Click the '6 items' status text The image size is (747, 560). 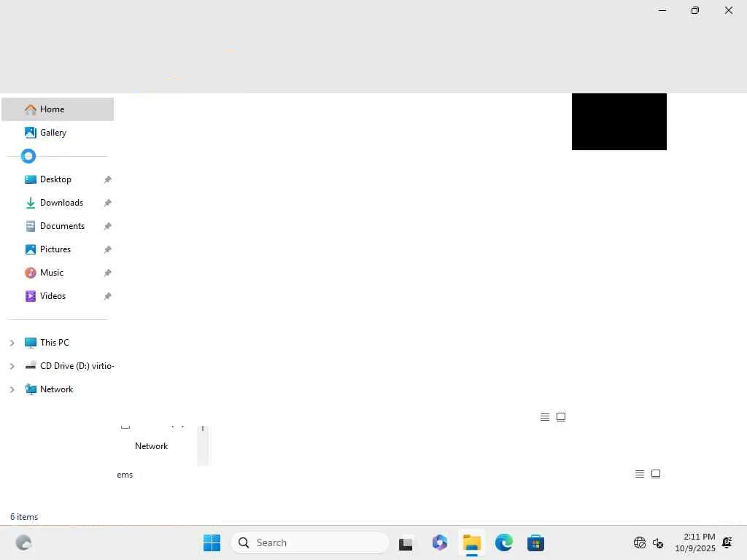[x=24, y=517]
